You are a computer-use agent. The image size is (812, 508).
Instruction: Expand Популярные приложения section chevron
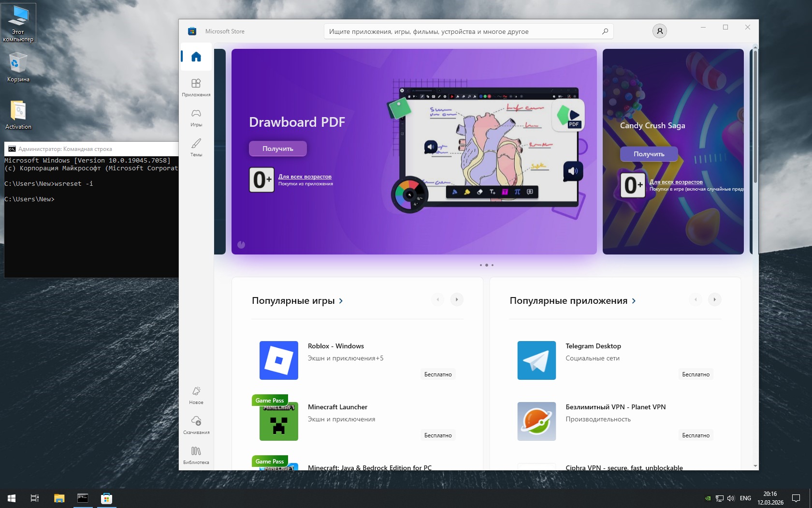tap(634, 301)
